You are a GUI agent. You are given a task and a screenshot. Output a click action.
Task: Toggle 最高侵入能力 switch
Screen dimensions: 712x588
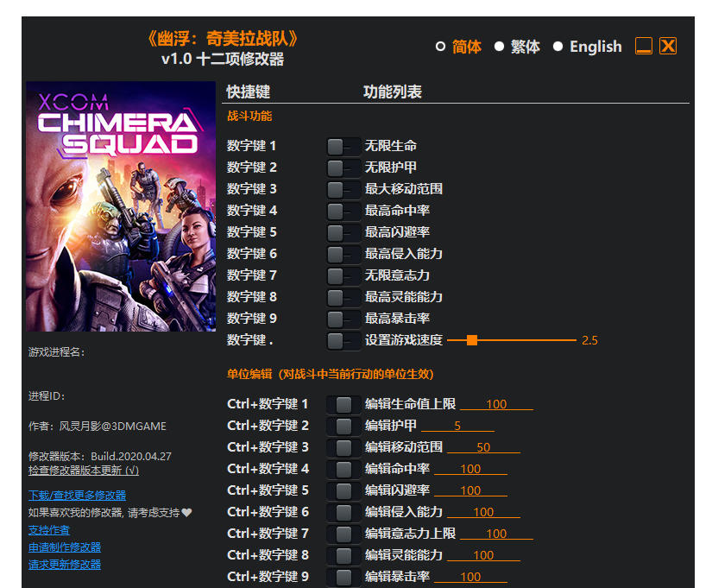(343, 255)
